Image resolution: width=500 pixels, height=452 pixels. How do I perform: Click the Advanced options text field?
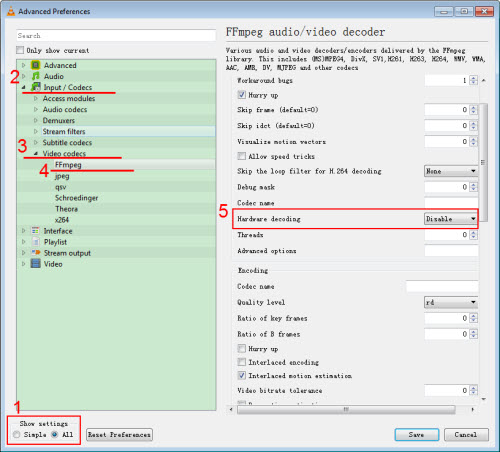click(451, 251)
